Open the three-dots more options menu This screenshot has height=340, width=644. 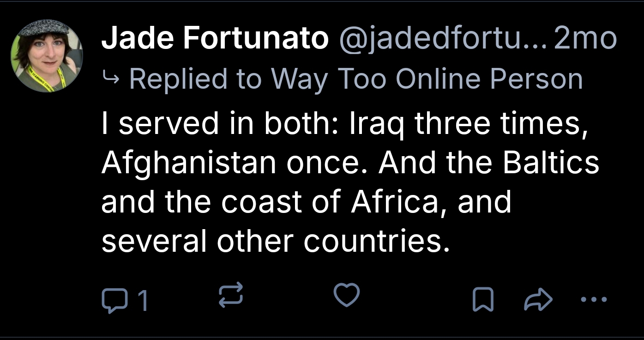tap(594, 300)
